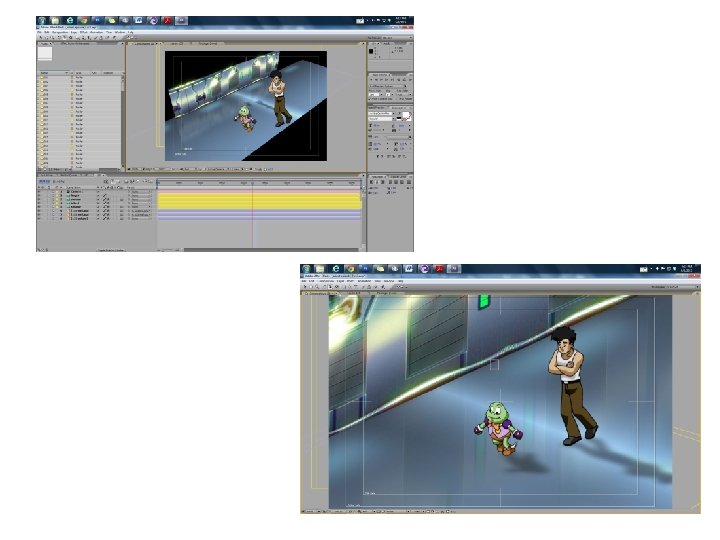Click current time indicator on upper timeline ruler
The image size is (720, 540).
click(x=252, y=183)
